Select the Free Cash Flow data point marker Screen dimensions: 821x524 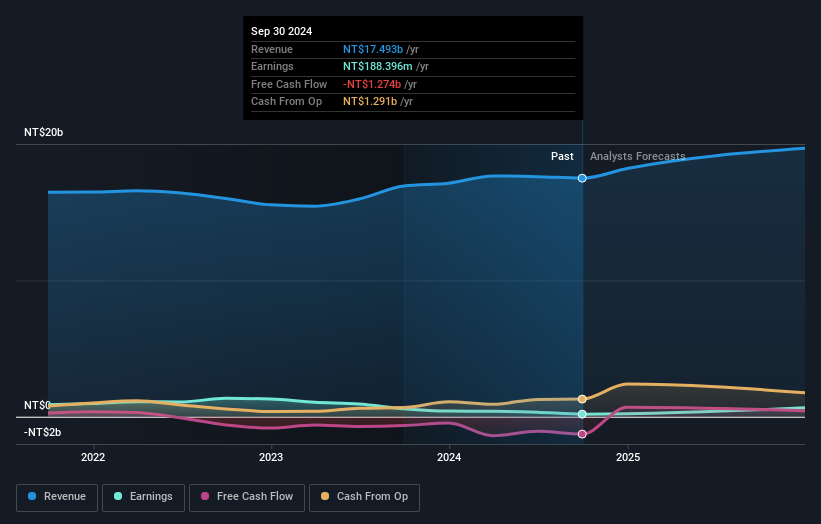tap(582, 434)
